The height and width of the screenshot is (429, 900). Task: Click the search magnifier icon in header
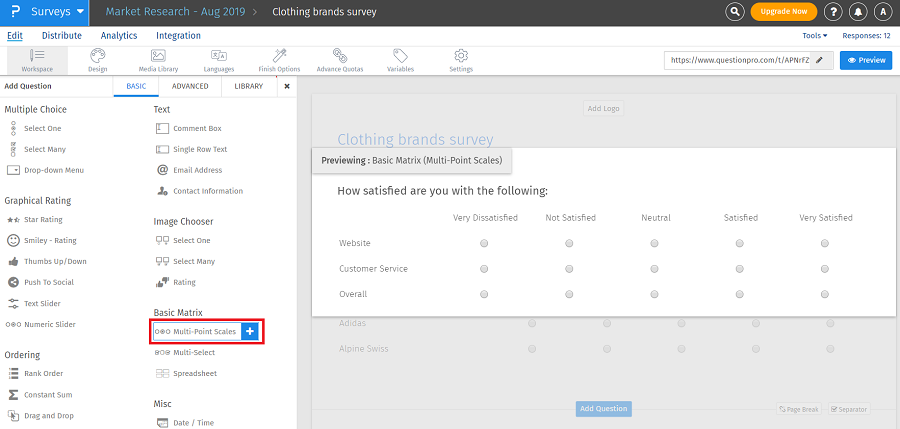click(x=735, y=12)
